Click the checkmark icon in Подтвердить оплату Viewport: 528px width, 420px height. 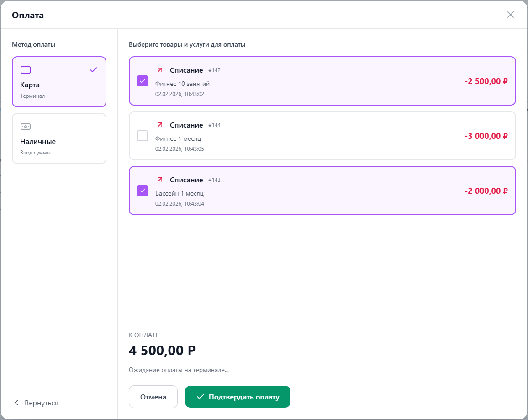201,397
